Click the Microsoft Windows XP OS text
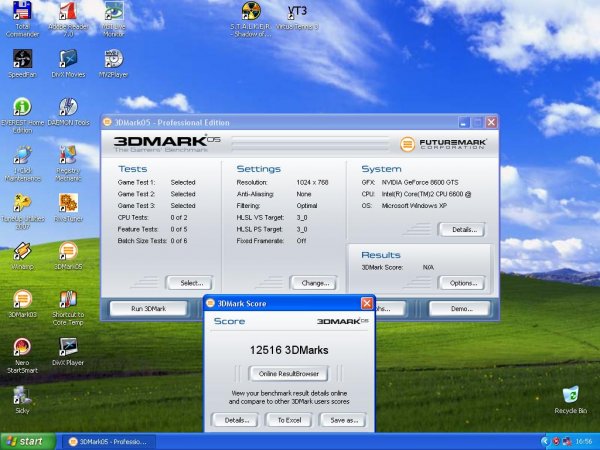The height and width of the screenshot is (450, 600). 414,206
